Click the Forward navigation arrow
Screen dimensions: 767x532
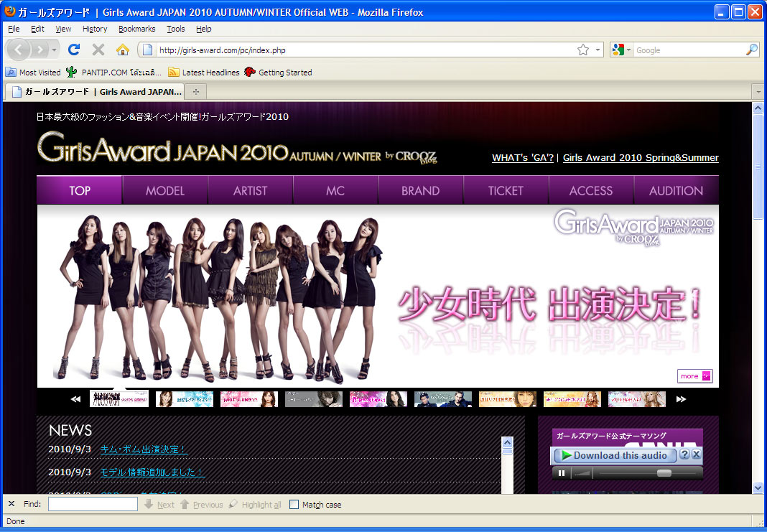point(39,50)
